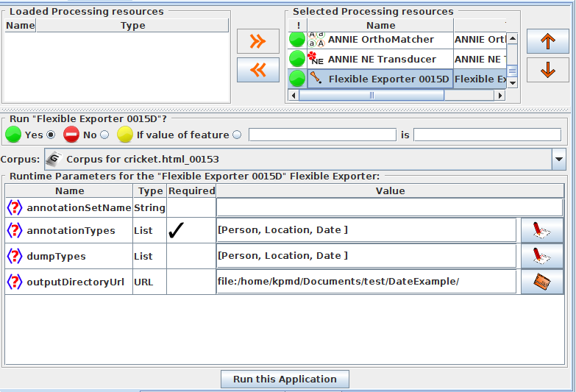Viewport: 576px width, 392px height.
Task: Click the annotationSetName value field
Action: click(x=389, y=207)
